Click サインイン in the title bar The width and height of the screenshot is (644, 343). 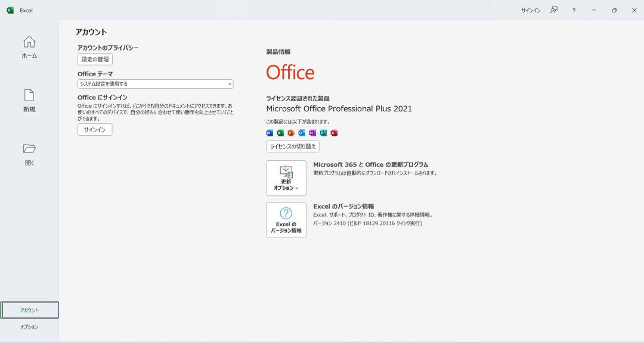pyautogui.click(x=531, y=10)
